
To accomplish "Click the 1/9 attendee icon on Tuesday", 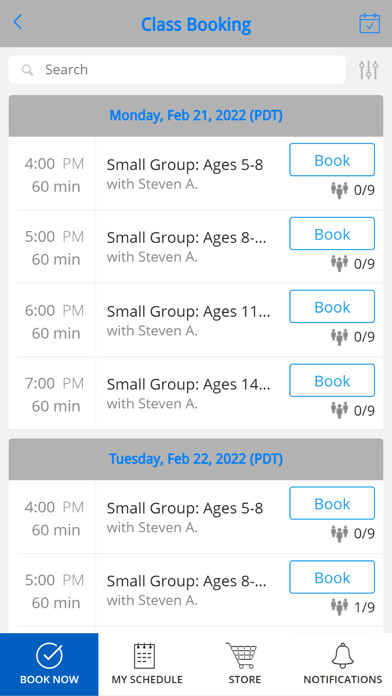I will pyautogui.click(x=339, y=607).
